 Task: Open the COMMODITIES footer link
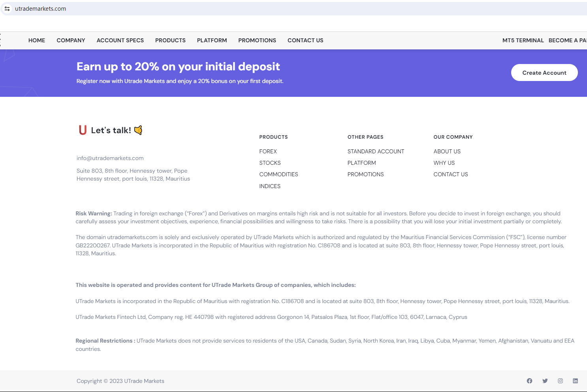tap(278, 174)
